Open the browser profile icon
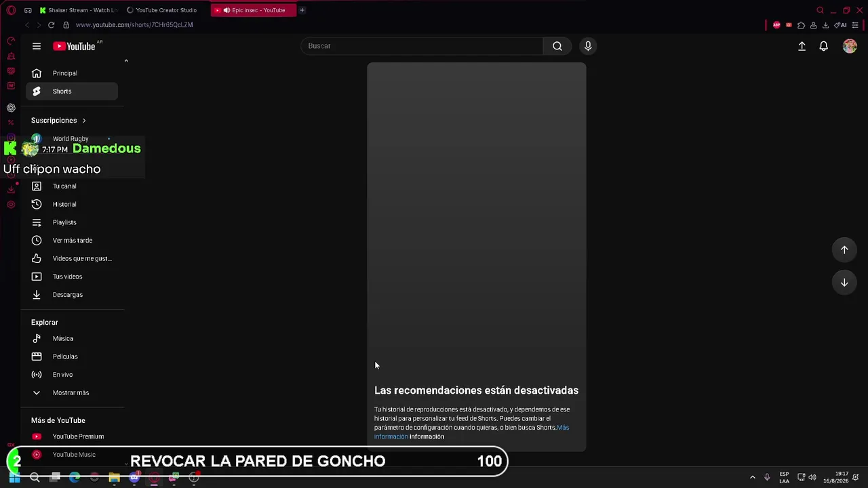 [813, 25]
